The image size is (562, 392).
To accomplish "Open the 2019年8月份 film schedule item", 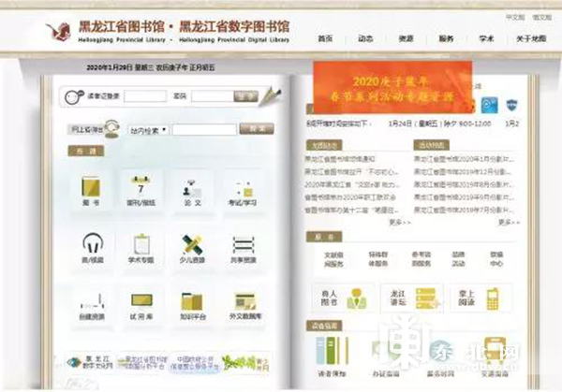I will (x=464, y=184).
